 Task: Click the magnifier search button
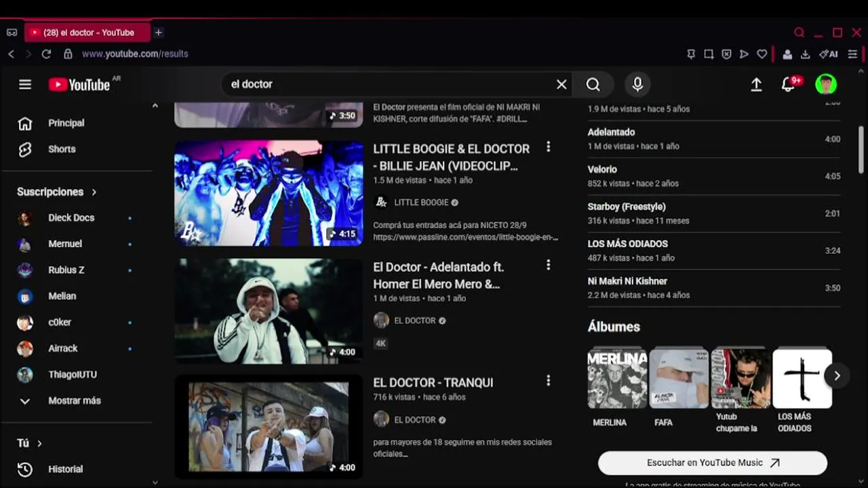(593, 85)
